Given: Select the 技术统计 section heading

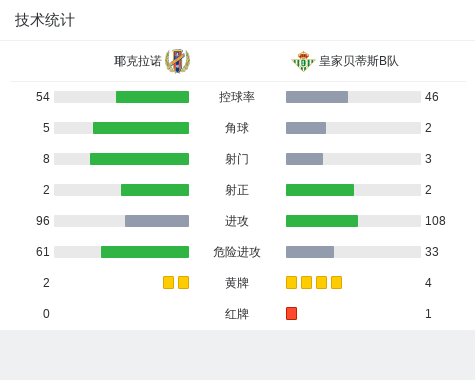Looking at the screenshot, I should click(x=45, y=20).
